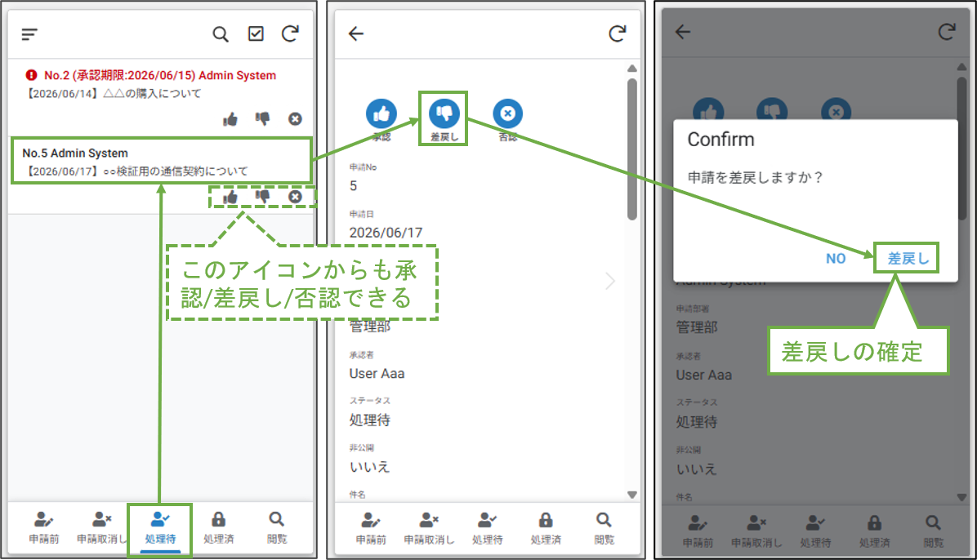The width and height of the screenshot is (977, 560).
Task: Toggle the multi-select checkbox icon in left header
Action: coord(256,33)
